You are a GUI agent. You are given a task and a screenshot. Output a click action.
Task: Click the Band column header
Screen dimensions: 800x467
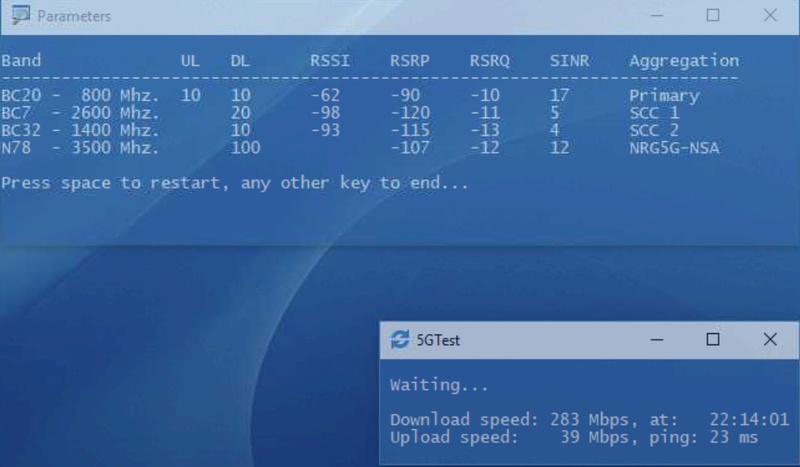(21, 61)
